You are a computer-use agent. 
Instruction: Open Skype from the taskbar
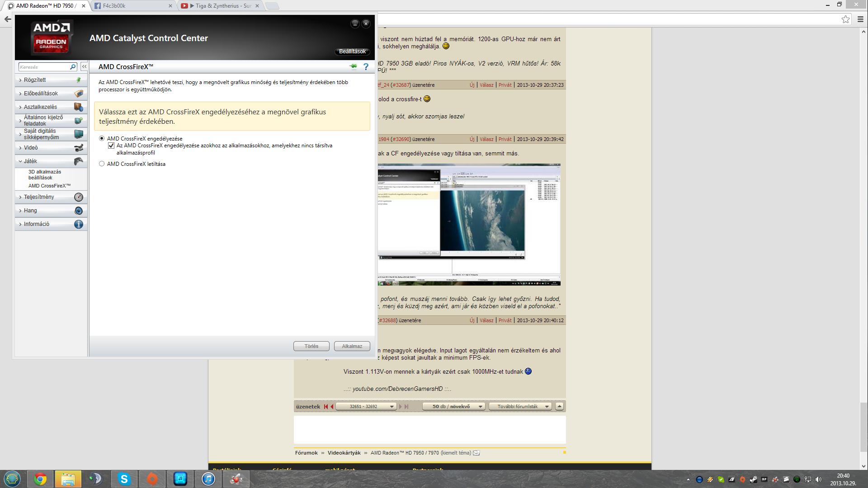pos(124,479)
